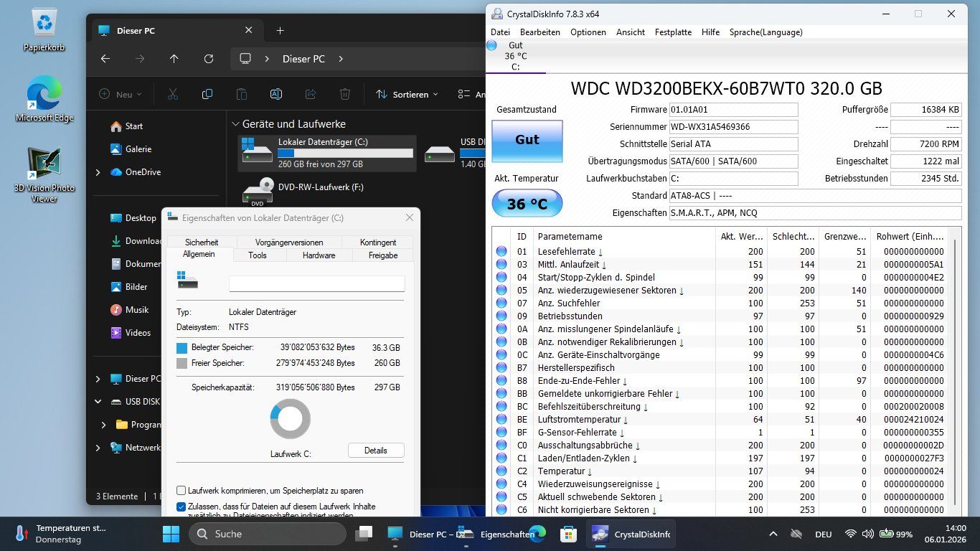Collapse the Geräte und Laufwerke group

point(235,124)
